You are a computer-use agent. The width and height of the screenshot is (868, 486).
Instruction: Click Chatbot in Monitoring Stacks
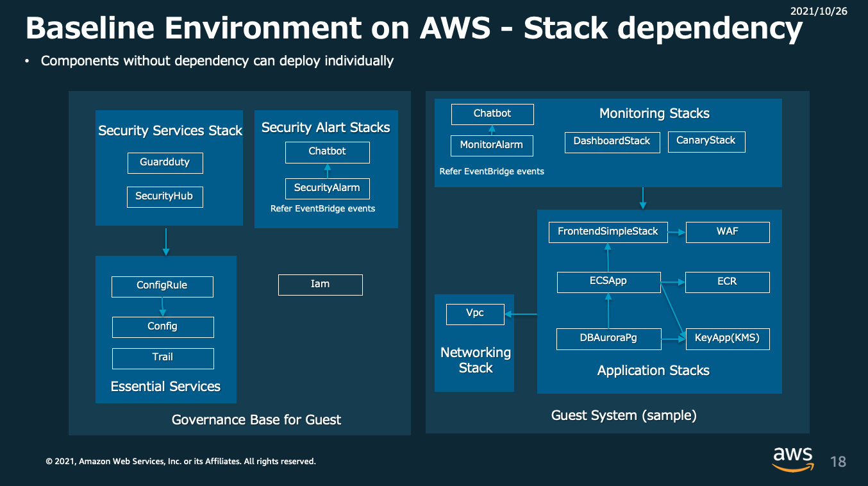pos(492,114)
